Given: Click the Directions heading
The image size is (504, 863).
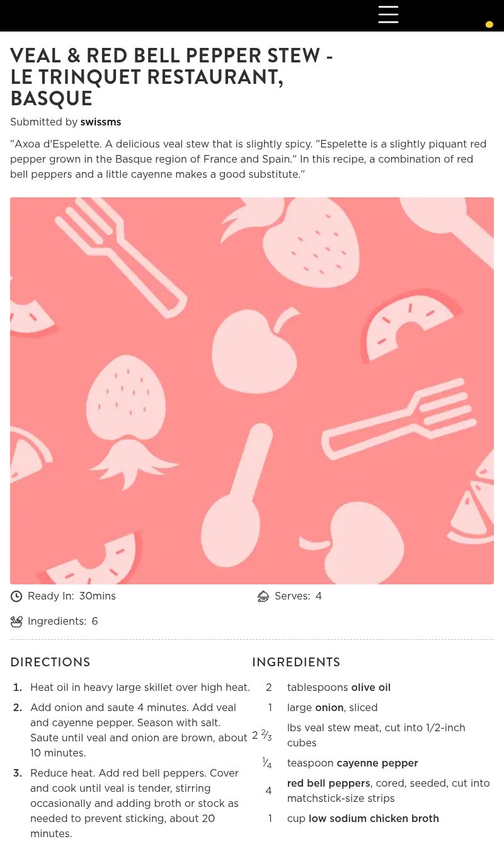Looking at the screenshot, I should point(50,662).
